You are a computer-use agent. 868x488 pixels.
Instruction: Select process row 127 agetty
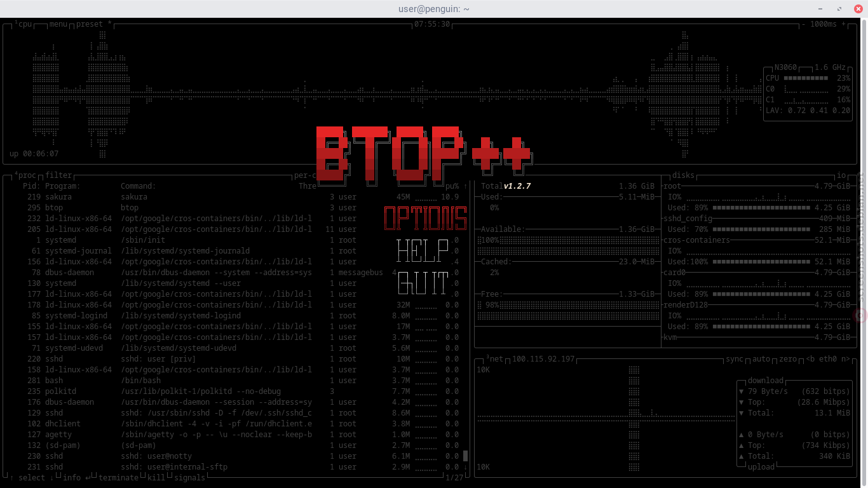[233, 435]
